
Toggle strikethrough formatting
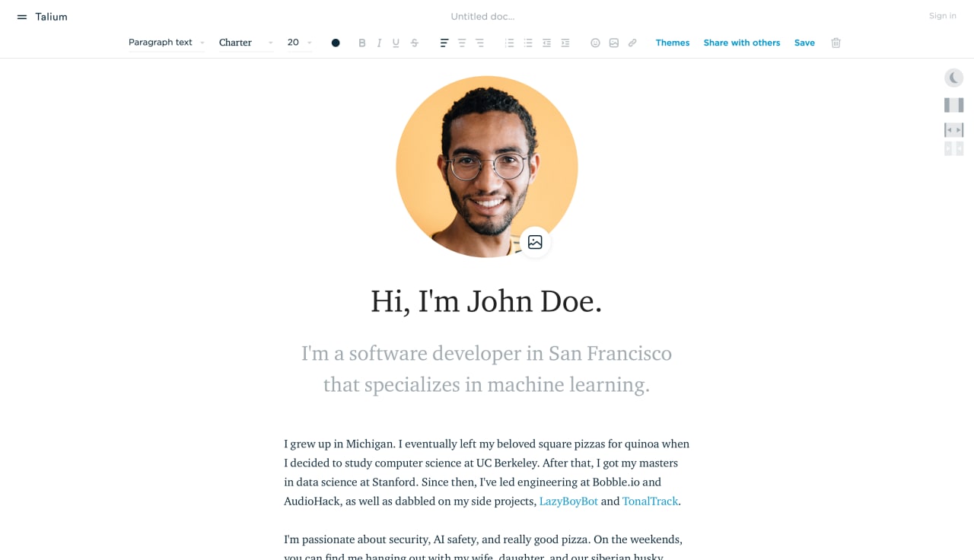[x=415, y=43]
